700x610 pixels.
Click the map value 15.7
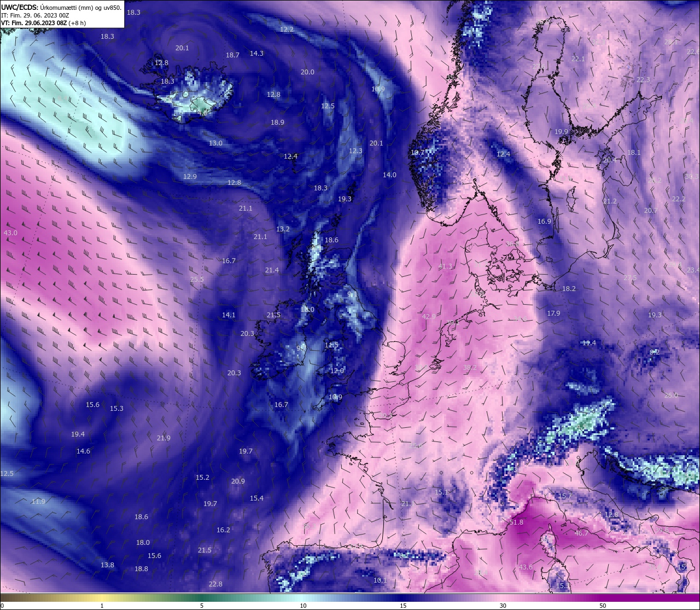pyautogui.click(x=565, y=496)
